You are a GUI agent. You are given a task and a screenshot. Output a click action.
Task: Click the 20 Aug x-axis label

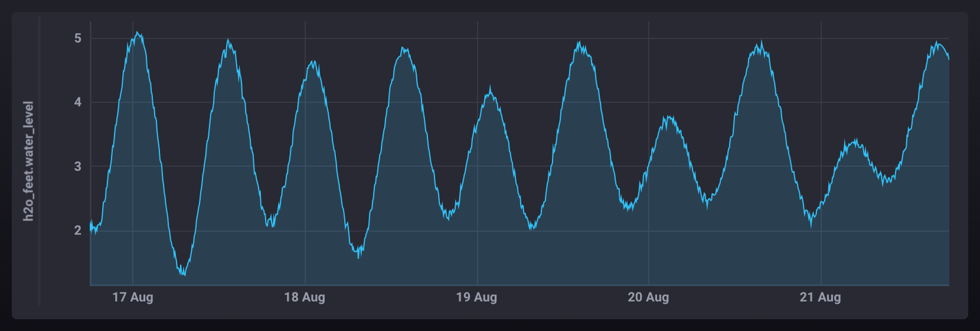pos(648,297)
